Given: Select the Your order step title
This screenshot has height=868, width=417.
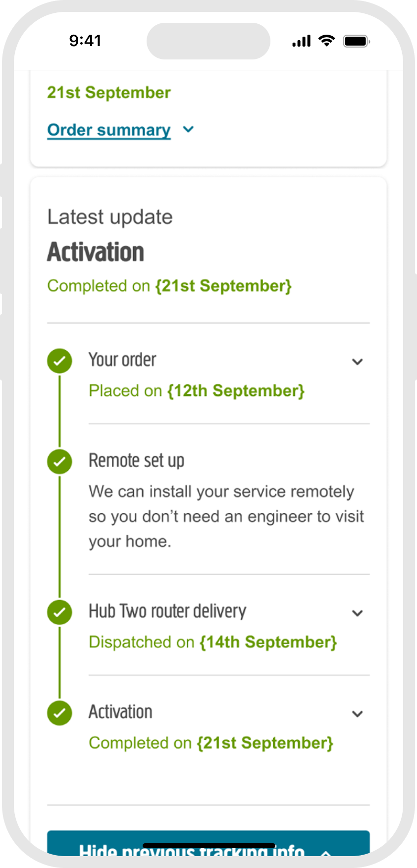Looking at the screenshot, I should click(122, 360).
